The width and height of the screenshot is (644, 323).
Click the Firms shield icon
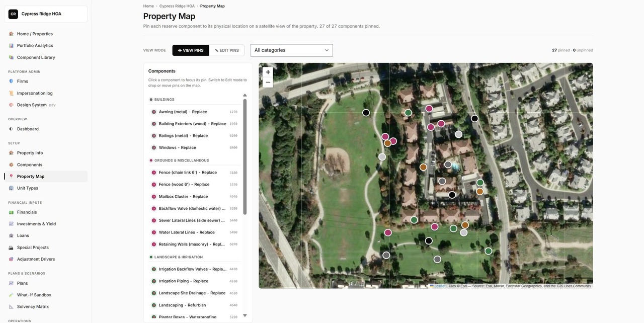(11, 81)
